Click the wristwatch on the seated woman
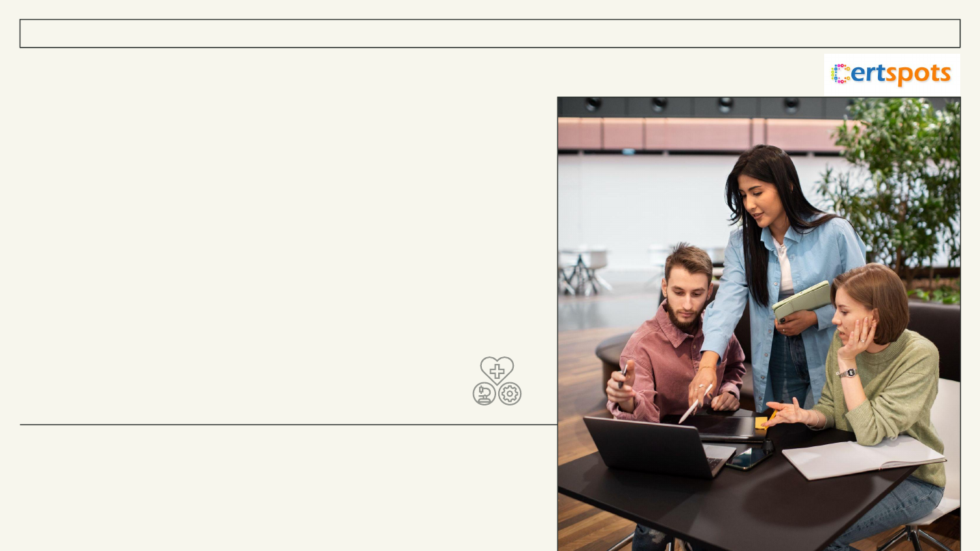The height and width of the screenshot is (551, 980). tap(847, 373)
